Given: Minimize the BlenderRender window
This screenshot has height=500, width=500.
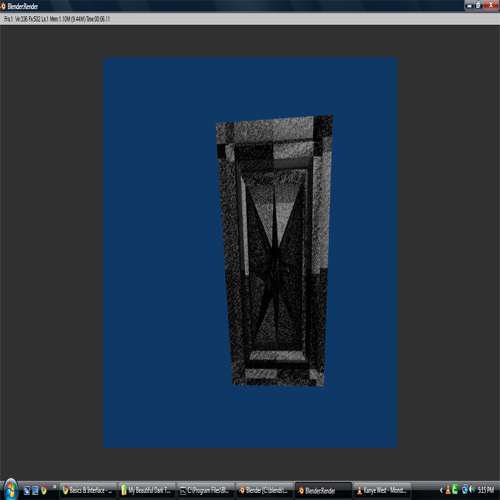Looking at the screenshot, I should (469, 6).
